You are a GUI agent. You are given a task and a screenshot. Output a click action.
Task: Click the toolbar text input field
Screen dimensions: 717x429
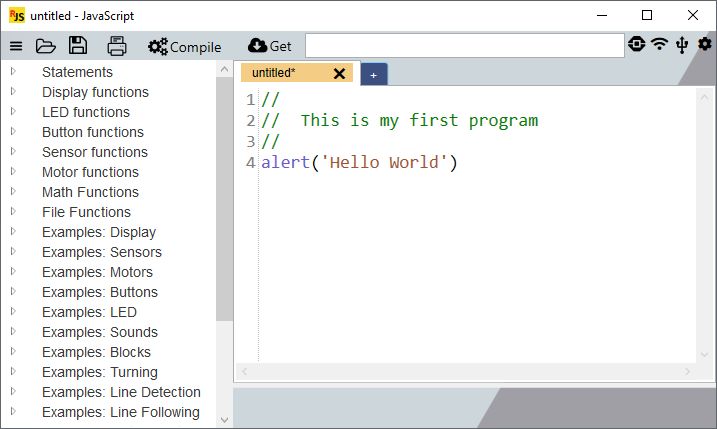[x=465, y=45]
